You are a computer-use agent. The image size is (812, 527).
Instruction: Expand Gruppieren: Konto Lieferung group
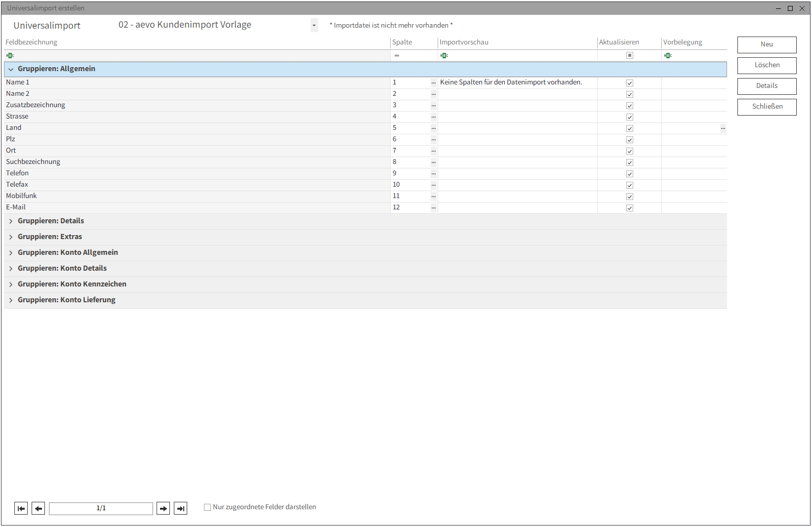[11, 300]
